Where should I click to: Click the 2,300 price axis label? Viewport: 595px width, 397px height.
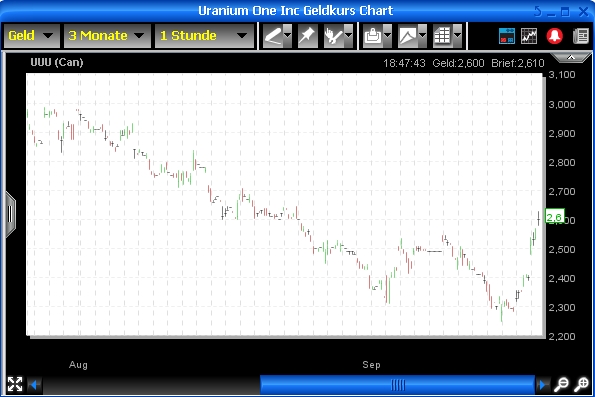(562, 307)
